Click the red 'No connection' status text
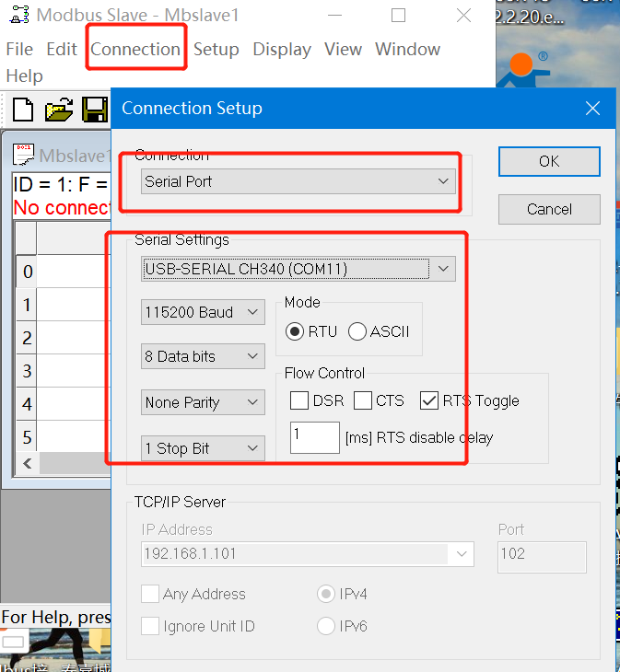The image size is (620, 672). click(x=62, y=208)
